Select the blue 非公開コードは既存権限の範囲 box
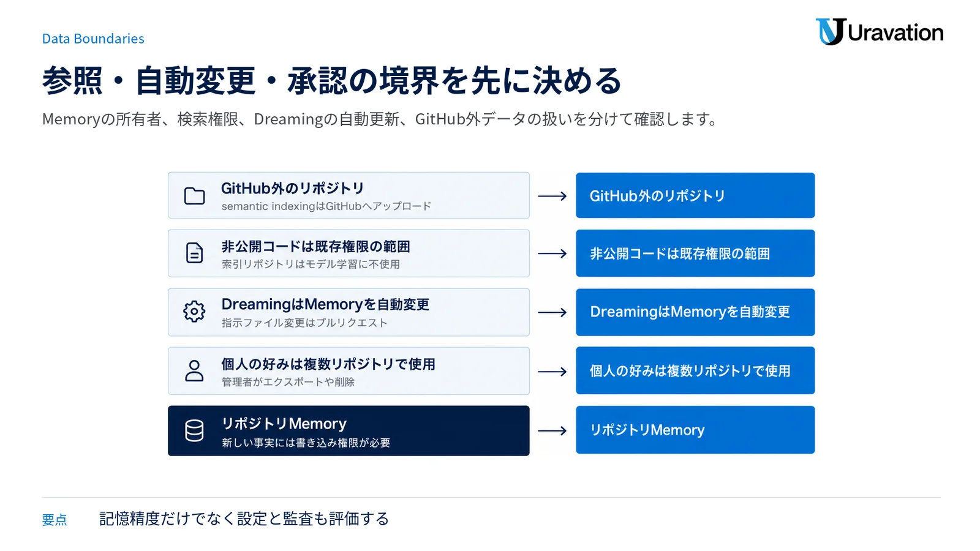The image size is (980, 551). pyautogui.click(x=695, y=253)
